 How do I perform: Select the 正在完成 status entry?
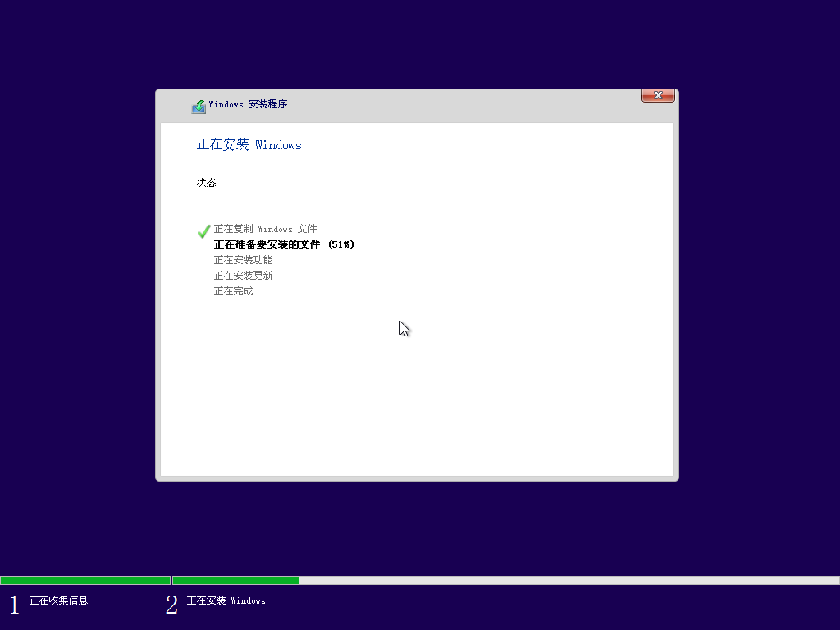tap(231, 291)
